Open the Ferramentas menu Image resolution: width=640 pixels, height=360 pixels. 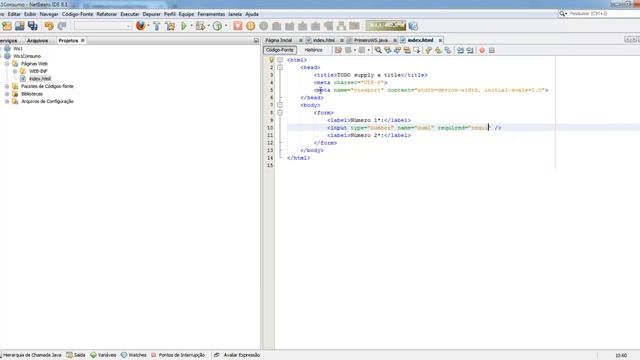211,14
